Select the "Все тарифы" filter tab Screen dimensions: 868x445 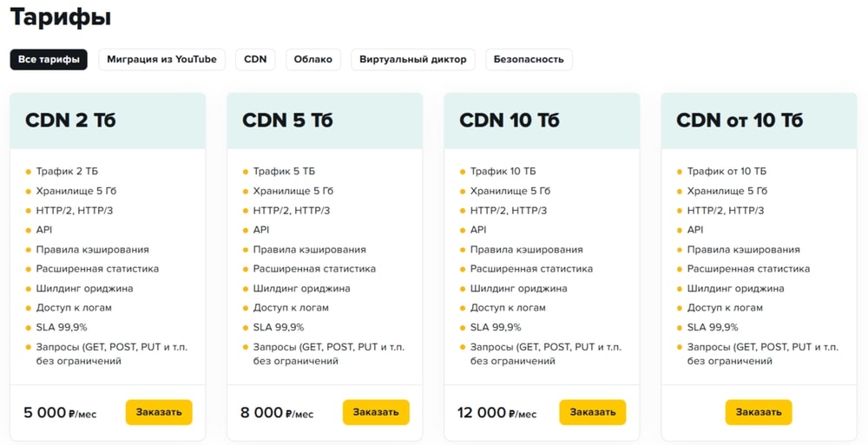49,59
